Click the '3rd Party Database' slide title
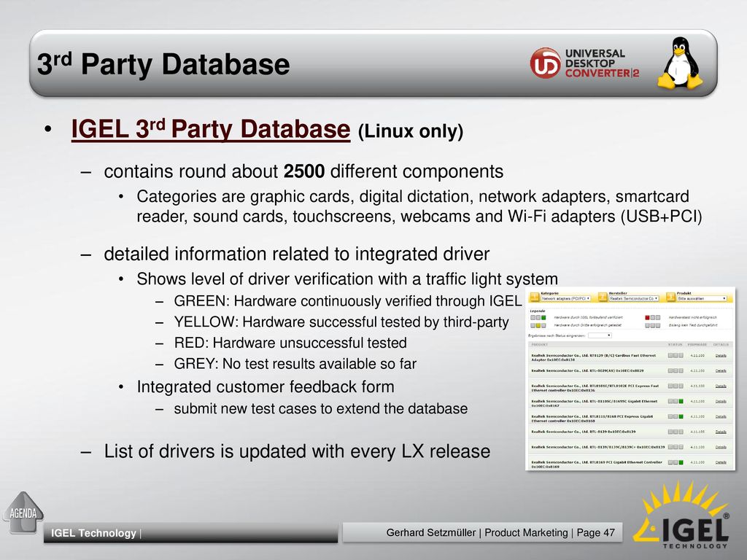Screen dimensions: 747x560 tap(163, 64)
